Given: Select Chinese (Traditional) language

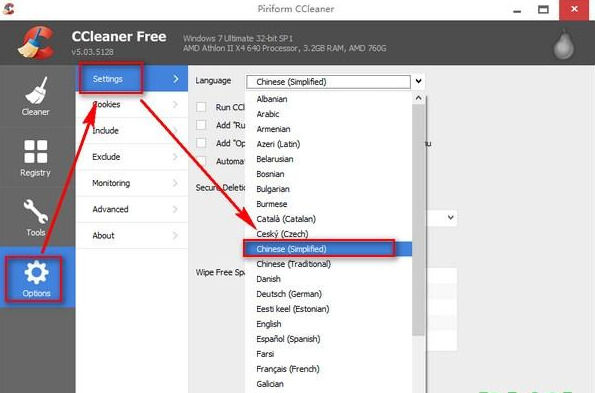Looking at the screenshot, I should (x=328, y=264).
